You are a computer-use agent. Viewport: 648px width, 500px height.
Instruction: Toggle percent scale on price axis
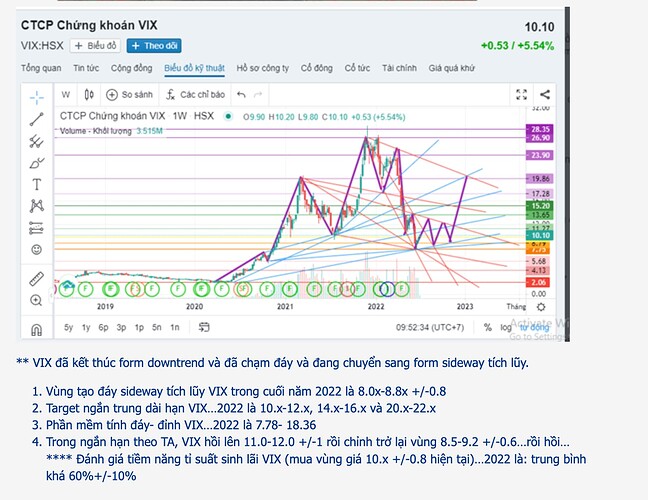(489, 327)
